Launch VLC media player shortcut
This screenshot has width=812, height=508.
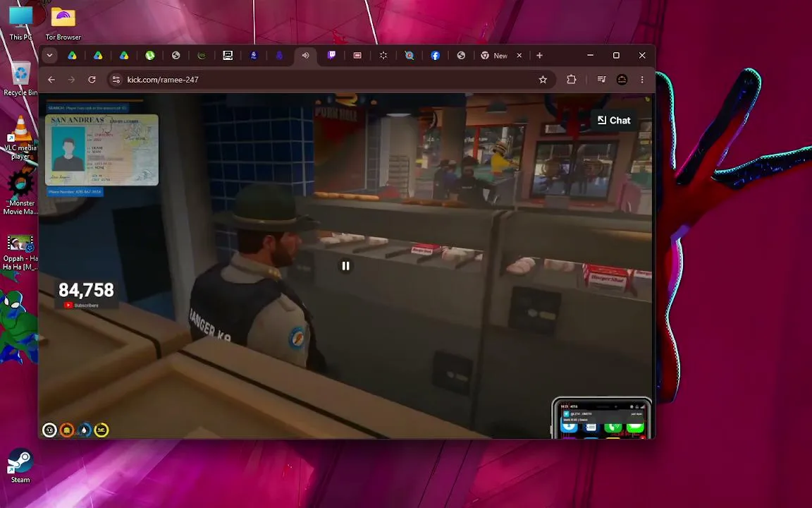tap(20, 138)
